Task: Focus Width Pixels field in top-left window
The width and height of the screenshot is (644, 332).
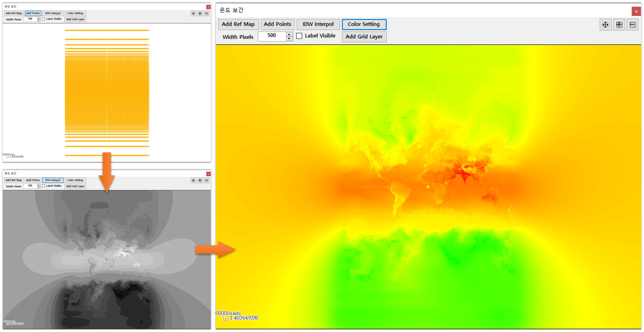Action: point(30,19)
